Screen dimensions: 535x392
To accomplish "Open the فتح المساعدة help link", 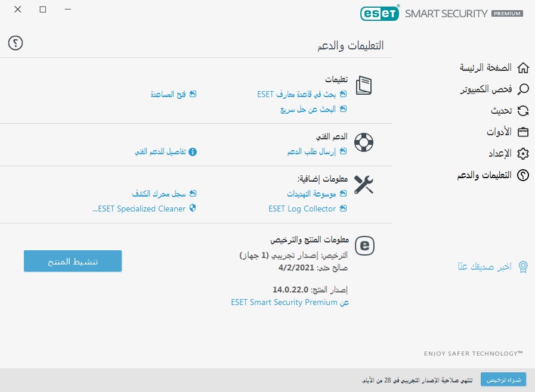I will (174, 94).
